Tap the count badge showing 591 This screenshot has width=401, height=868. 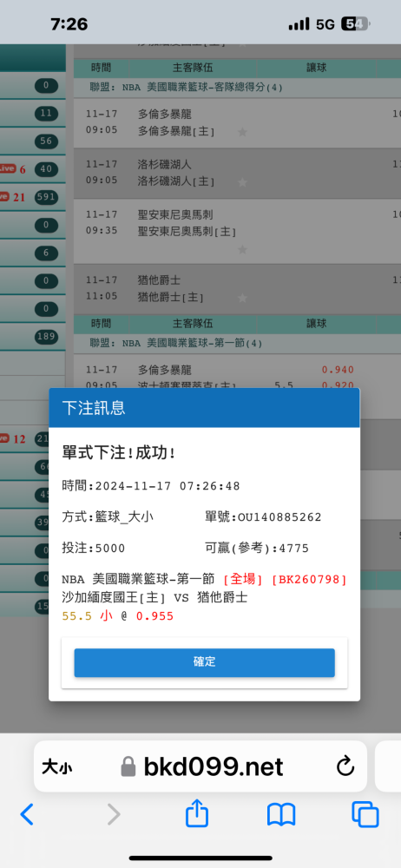pos(46,197)
